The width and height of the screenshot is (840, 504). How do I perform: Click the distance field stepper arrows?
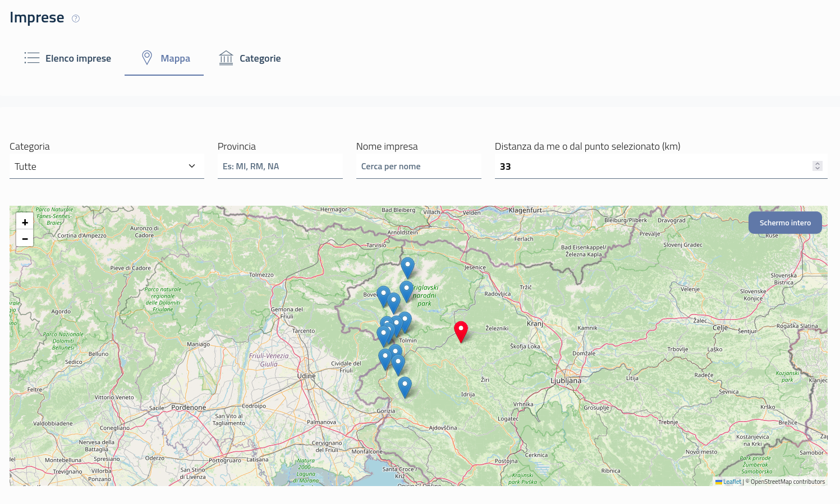click(x=817, y=166)
